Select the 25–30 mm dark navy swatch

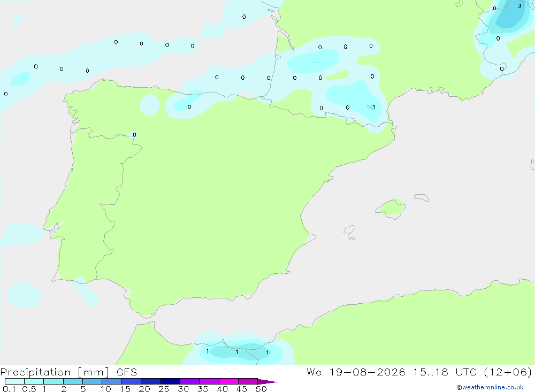tap(170, 381)
